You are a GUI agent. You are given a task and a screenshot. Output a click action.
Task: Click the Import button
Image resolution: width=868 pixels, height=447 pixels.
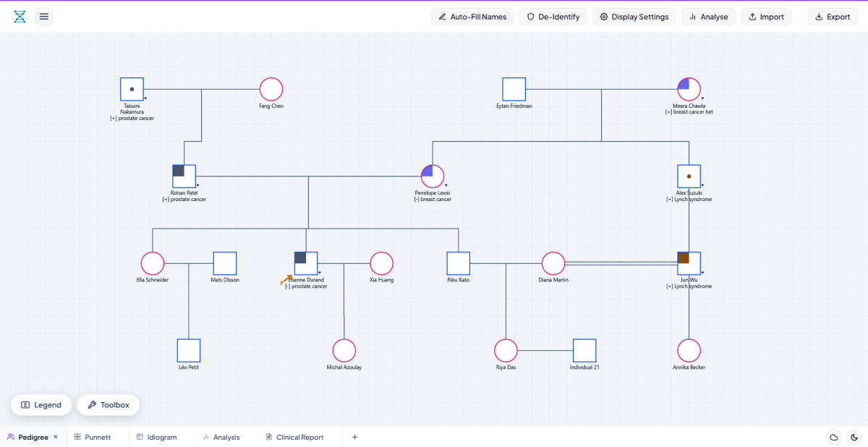[766, 17]
